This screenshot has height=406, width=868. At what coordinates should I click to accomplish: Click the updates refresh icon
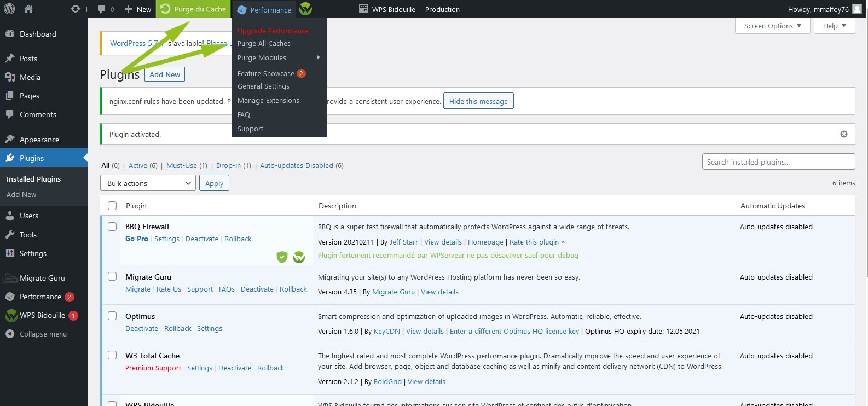[x=76, y=9]
